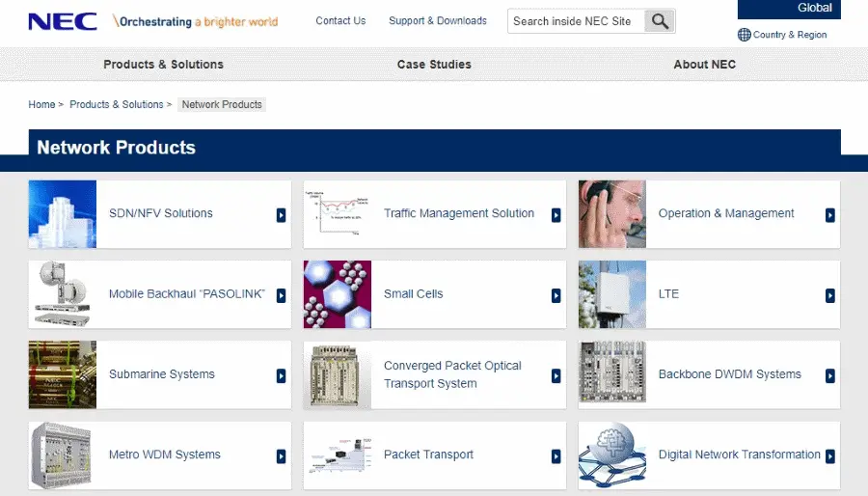The width and height of the screenshot is (868, 496).
Task: Open the Case Studies menu
Action: coord(434,65)
